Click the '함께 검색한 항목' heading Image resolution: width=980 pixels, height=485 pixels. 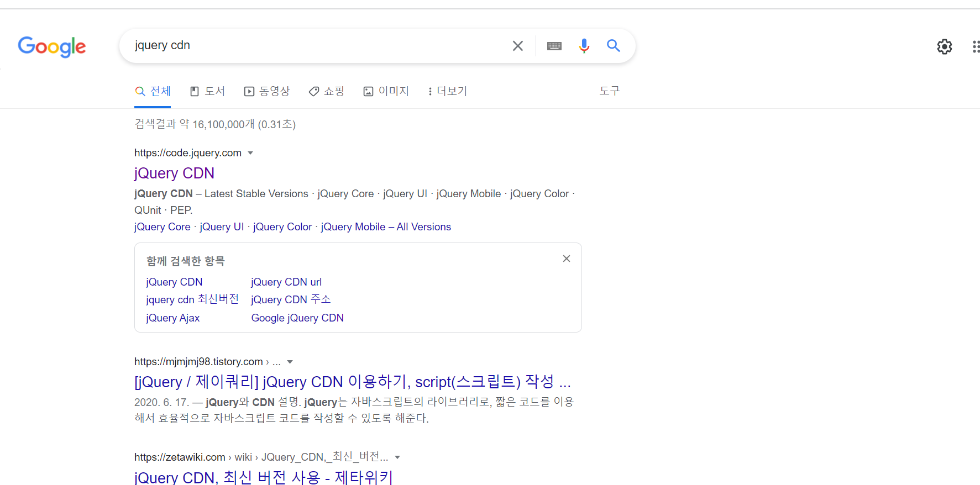click(185, 261)
